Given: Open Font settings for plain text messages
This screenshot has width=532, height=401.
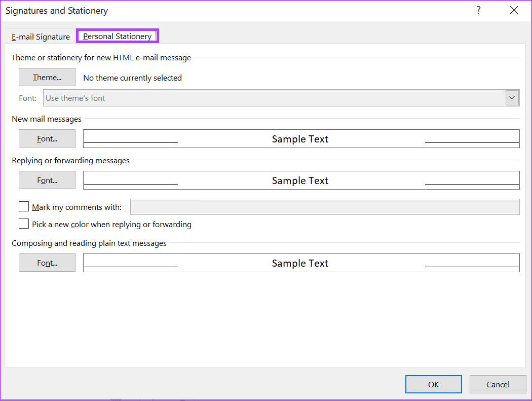Looking at the screenshot, I should (47, 263).
